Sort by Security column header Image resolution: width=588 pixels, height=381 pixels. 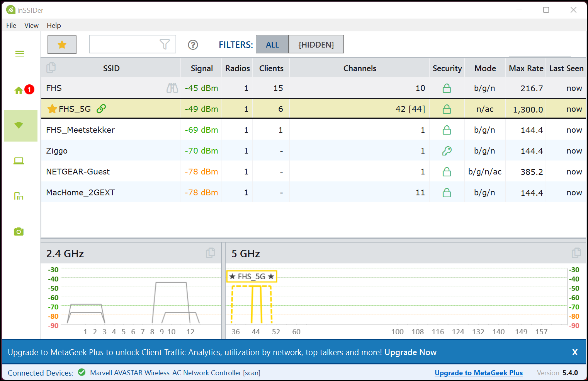tap(447, 68)
